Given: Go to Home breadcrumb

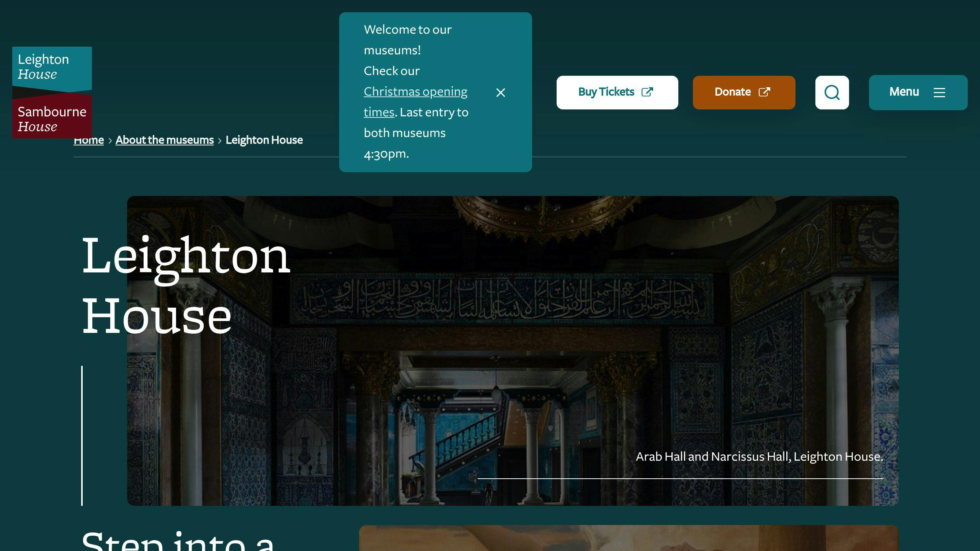Looking at the screenshot, I should [x=88, y=140].
